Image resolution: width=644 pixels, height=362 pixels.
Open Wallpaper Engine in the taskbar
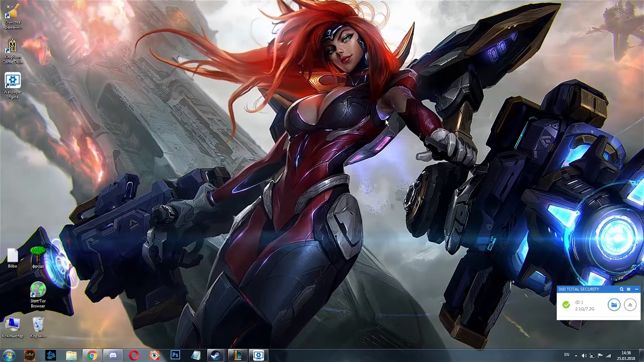point(258,355)
